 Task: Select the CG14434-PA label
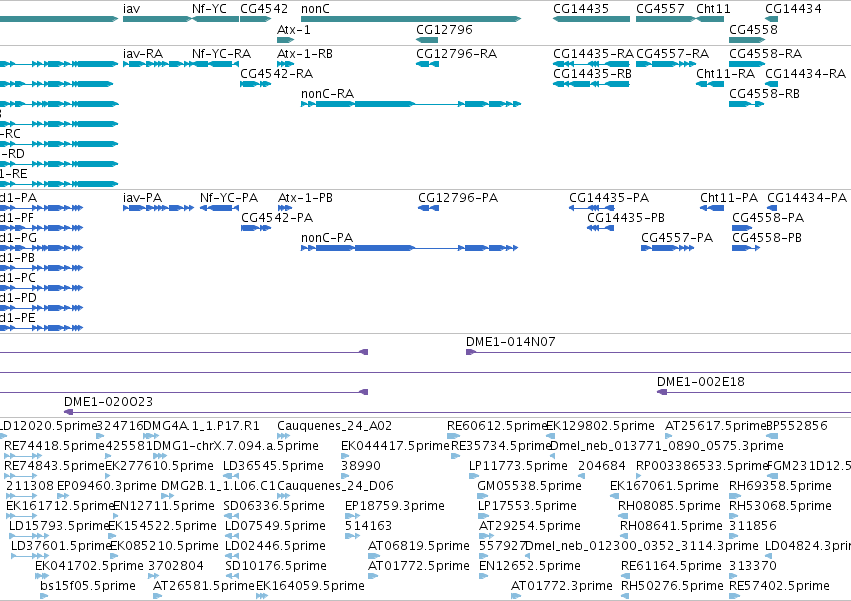pyautogui.click(x=806, y=198)
